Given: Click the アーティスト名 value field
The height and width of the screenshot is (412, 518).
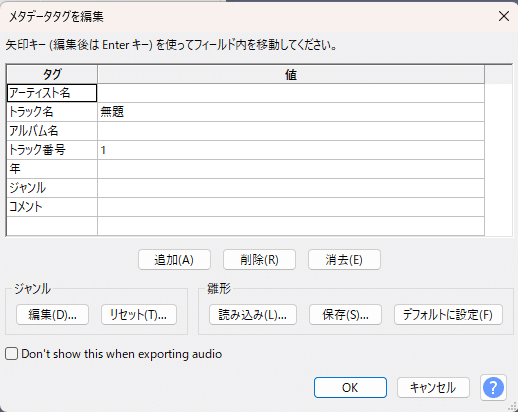Looking at the screenshot, I should coord(291,93).
